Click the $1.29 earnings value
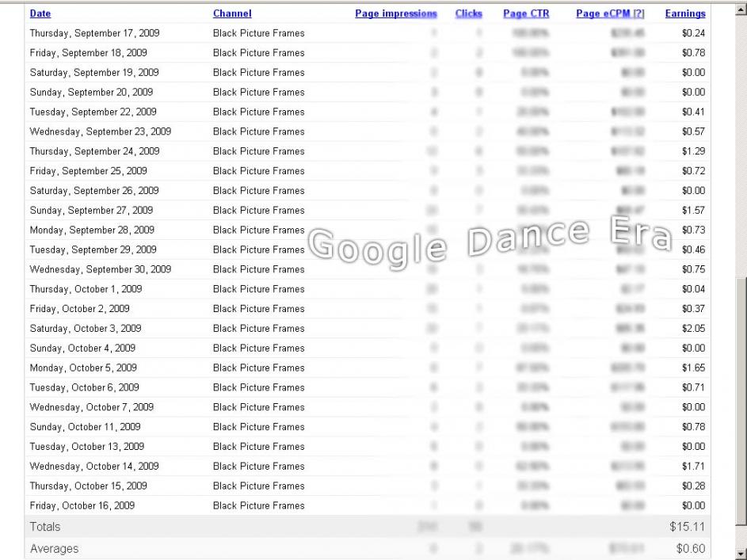Viewport: 747px width, 560px height. point(693,151)
